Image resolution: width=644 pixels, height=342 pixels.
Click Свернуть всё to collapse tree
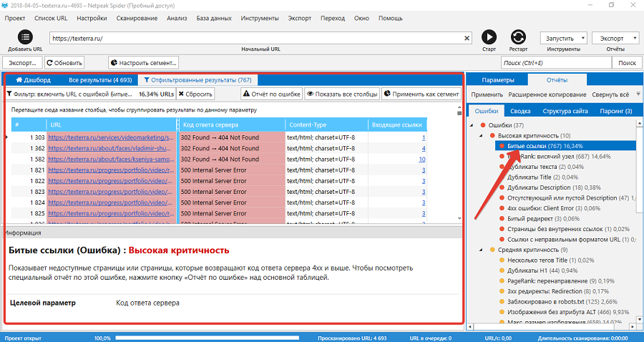pos(610,94)
